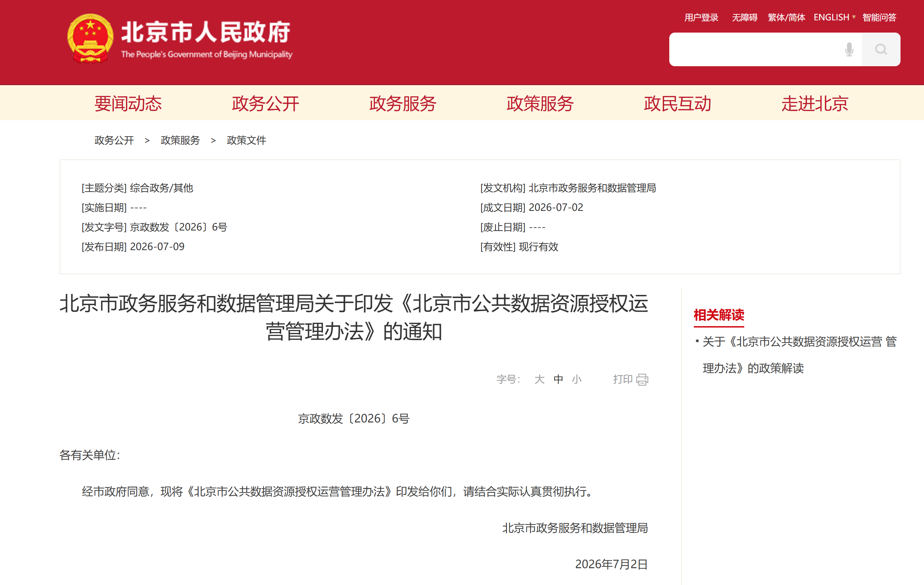Open the 用户登录 login link

tap(701, 17)
